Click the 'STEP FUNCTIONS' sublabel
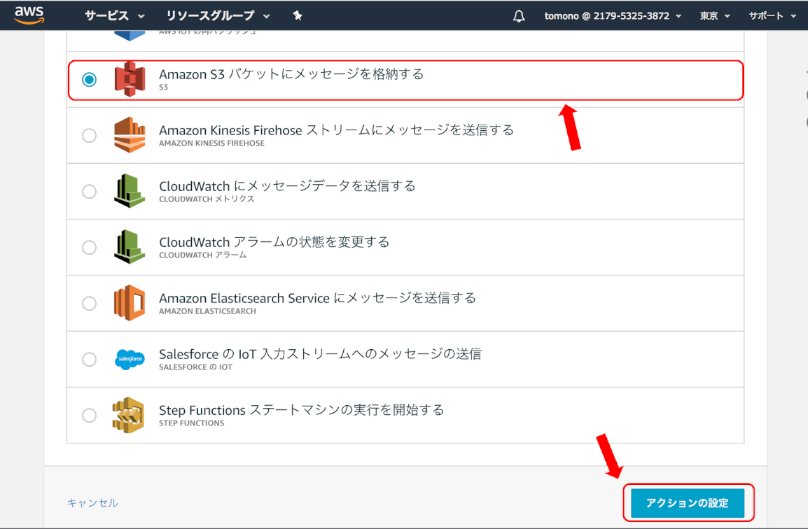Viewport: 808px width, 529px height. pos(191,423)
